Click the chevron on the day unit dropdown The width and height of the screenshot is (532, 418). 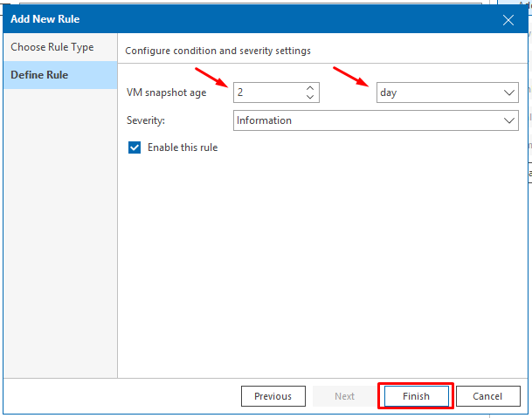tap(509, 93)
